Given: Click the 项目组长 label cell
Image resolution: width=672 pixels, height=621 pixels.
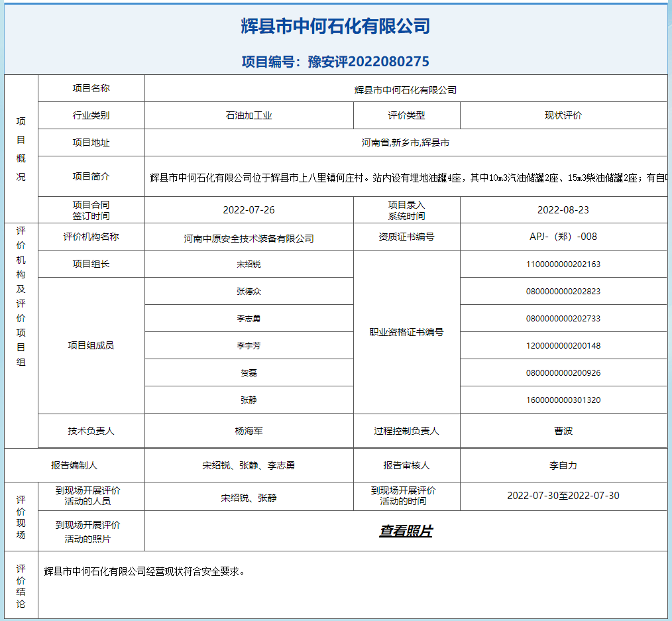Looking at the screenshot, I should click(91, 264).
